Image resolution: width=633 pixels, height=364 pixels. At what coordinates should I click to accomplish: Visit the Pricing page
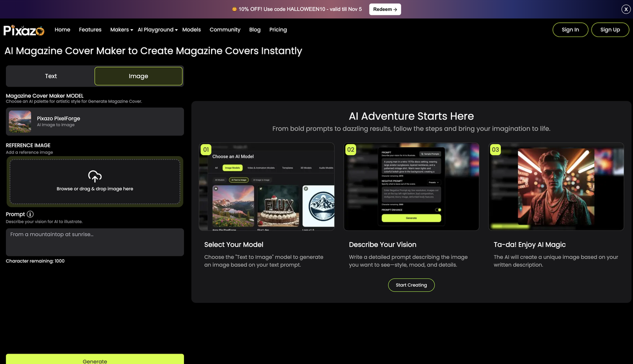tap(278, 30)
